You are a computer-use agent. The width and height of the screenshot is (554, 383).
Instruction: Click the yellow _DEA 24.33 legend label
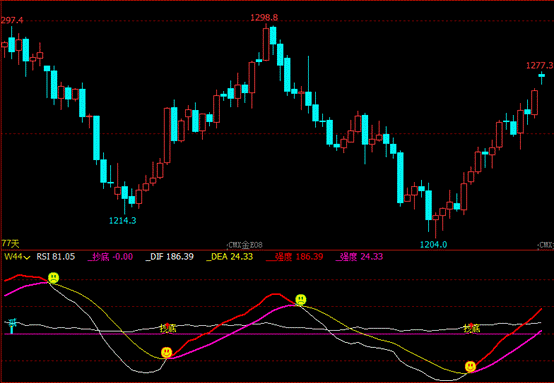230,257
